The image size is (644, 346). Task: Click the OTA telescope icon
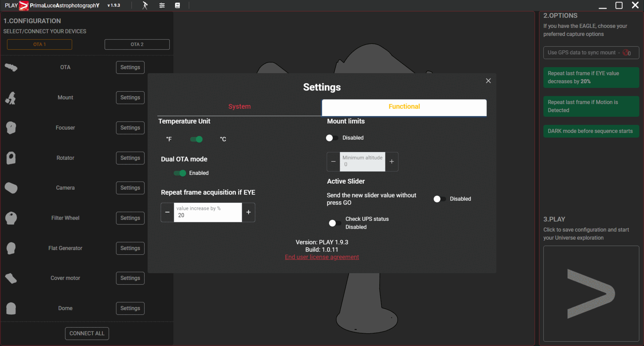click(11, 67)
